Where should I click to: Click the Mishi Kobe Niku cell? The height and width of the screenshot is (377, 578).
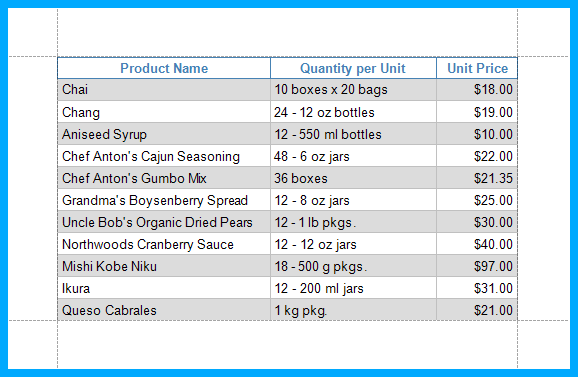pos(164,266)
